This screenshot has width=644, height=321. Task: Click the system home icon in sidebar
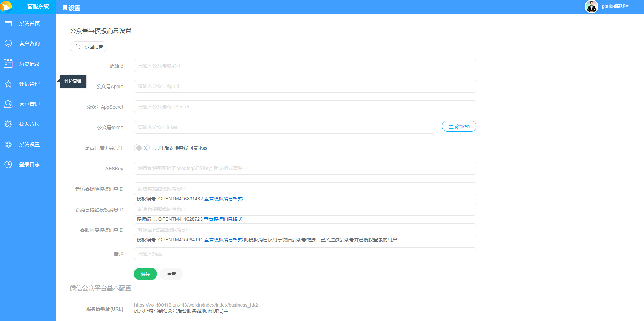[x=8, y=23]
